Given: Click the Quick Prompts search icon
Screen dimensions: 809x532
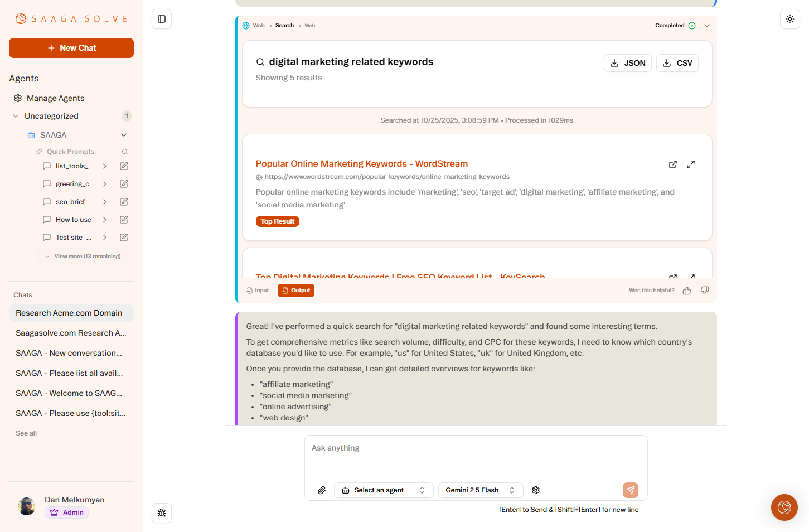Looking at the screenshot, I should pyautogui.click(x=125, y=151).
